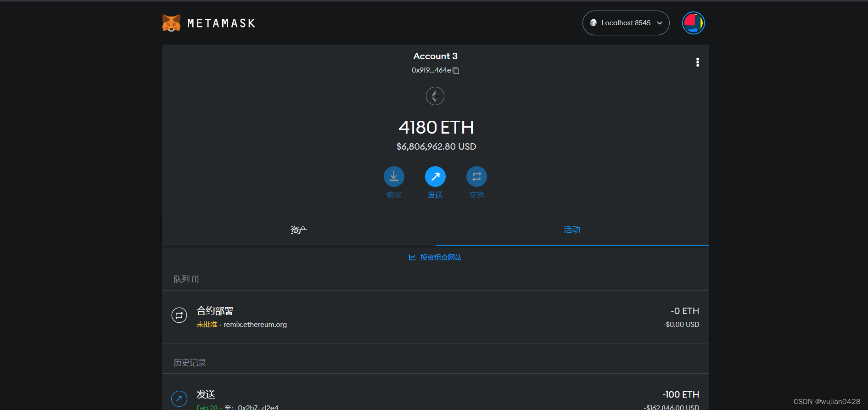868x410 pixels.
Task: Click the Send (发送) arrow button
Action: pos(435,176)
